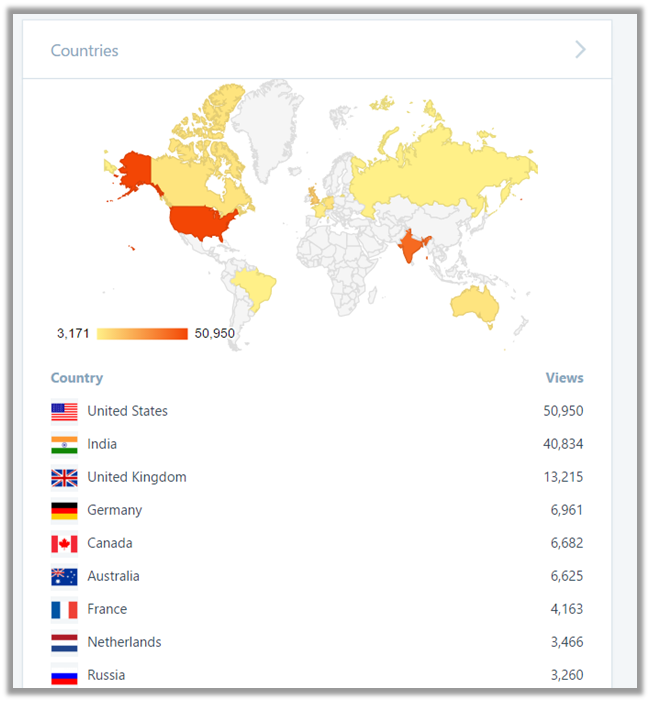Click the France flag icon
Image resolution: width=650 pixels, height=702 pixels.
pos(64,609)
